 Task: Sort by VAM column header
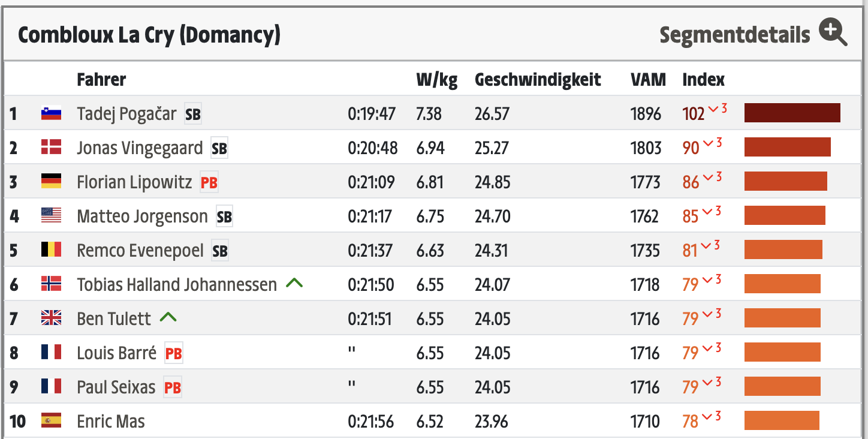[x=648, y=80]
